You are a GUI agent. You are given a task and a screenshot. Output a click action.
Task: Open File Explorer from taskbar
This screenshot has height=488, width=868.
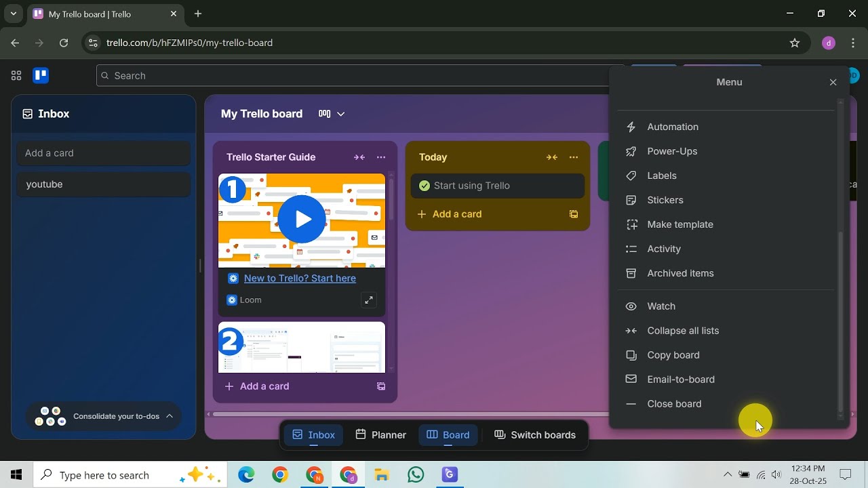[382, 475]
